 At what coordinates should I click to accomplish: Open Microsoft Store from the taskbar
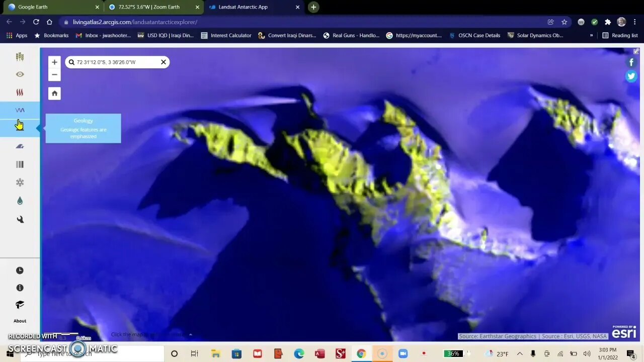coord(236,354)
